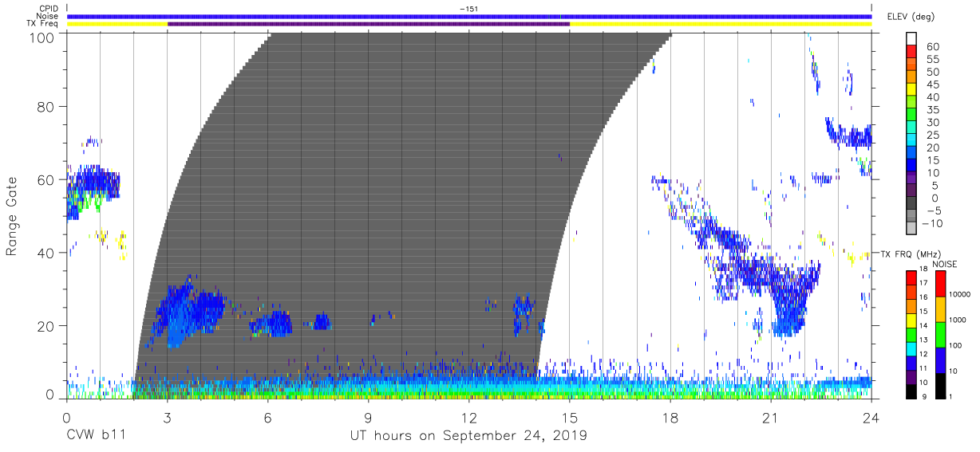Viewport: 980px width, 452px height.
Task: Click the Range Gate y-axis title
Action: click(12, 216)
